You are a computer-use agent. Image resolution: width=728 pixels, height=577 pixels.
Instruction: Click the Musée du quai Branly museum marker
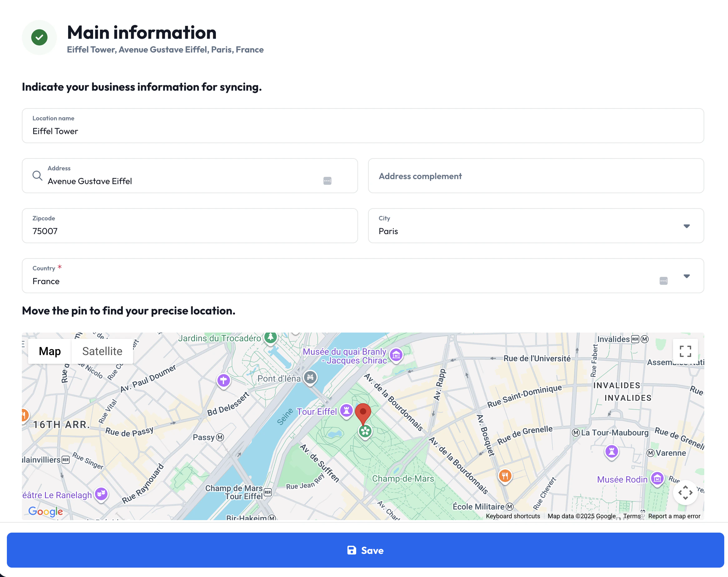(396, 355)
